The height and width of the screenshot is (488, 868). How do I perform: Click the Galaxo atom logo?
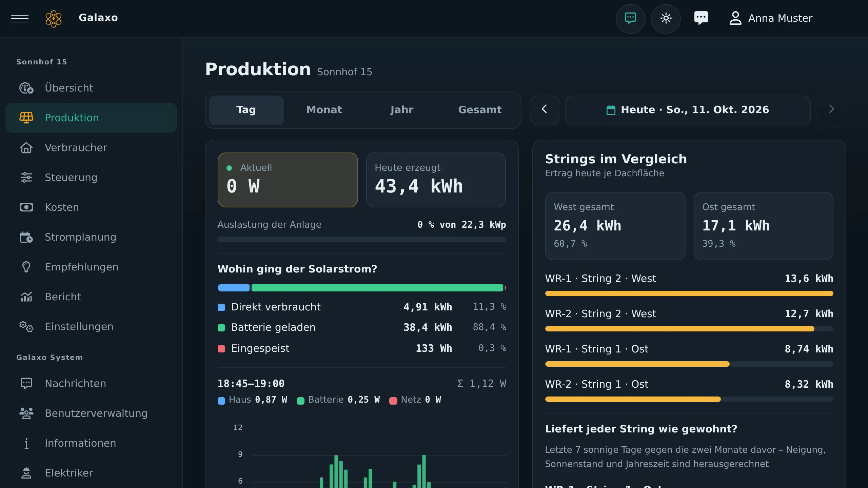[54, 18]
